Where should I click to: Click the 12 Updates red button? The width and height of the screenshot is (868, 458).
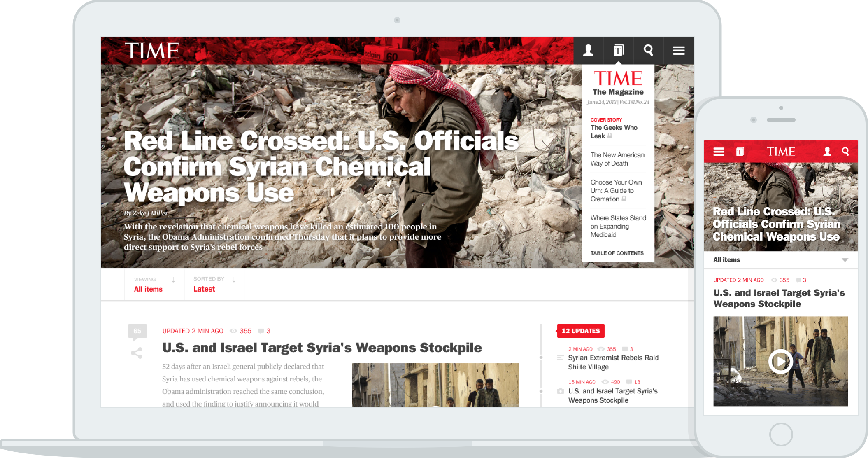(580, 331)
